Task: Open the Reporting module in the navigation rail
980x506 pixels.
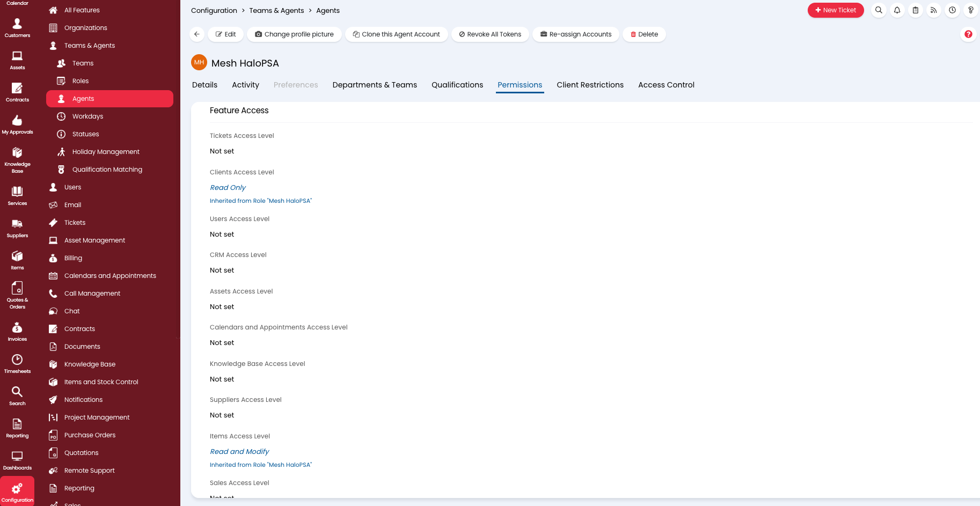Action: (17, 428)
